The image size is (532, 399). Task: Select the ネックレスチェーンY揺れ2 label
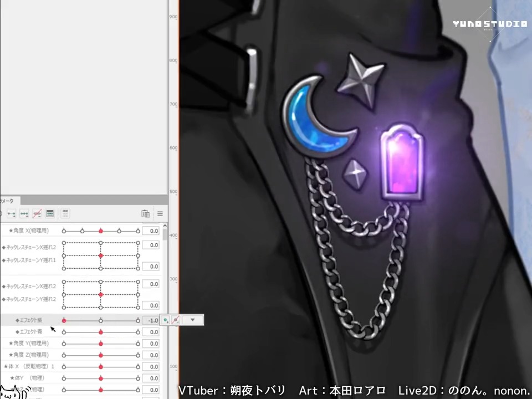[x=29, y=299]
